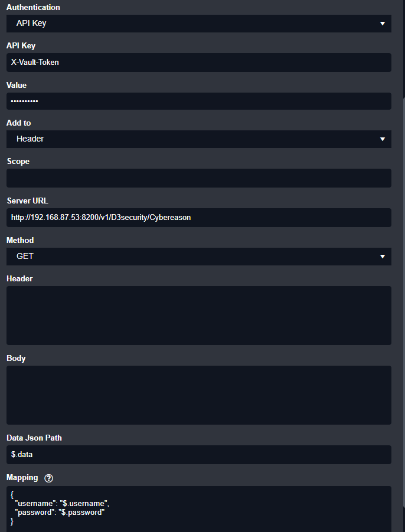This screenshot has width=405, height=532.
Task: Click the Data Json Path field with $.data
Action: click(x=198, y=455)
